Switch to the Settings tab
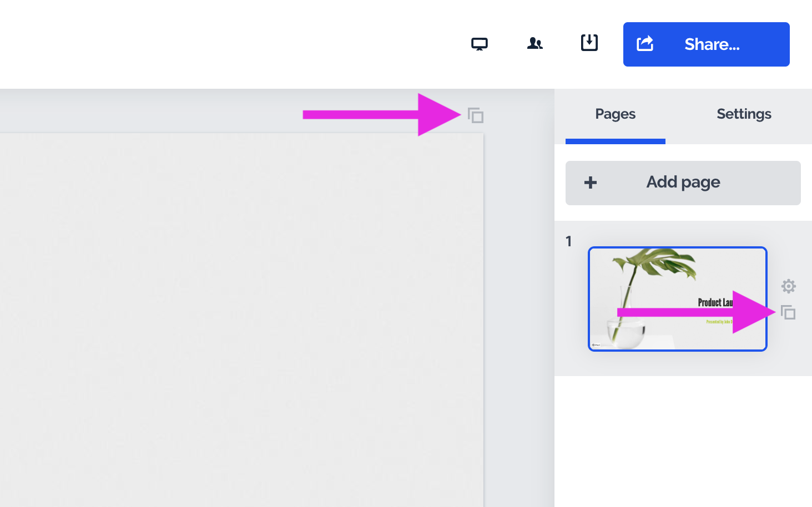Viewport: 812px width, 507px height. coord(744,114)
